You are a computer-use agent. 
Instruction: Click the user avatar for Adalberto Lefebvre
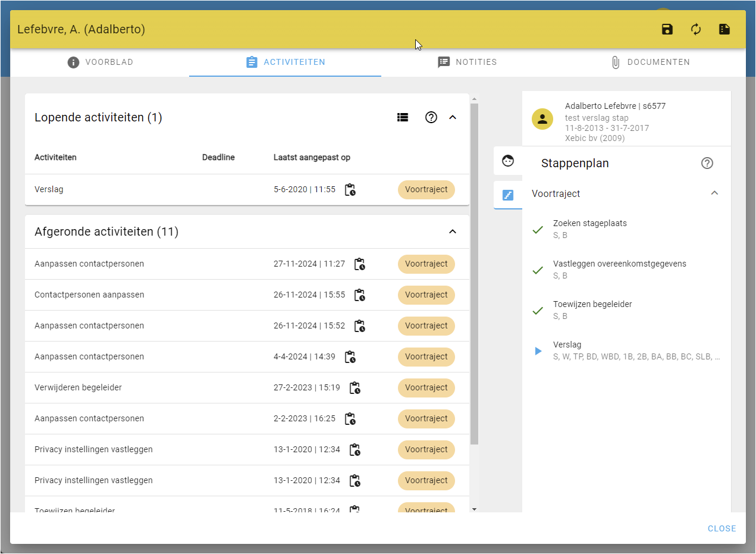[x=542, y=118]
